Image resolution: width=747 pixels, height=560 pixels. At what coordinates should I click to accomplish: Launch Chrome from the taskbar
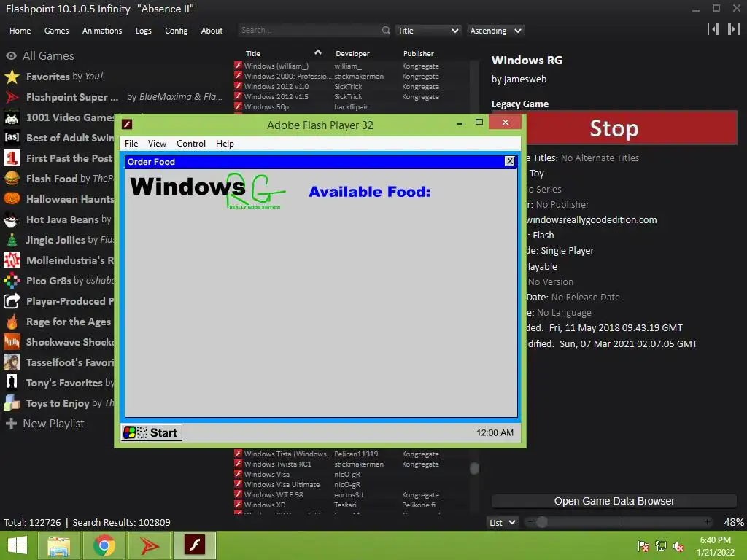click(104, 545)
